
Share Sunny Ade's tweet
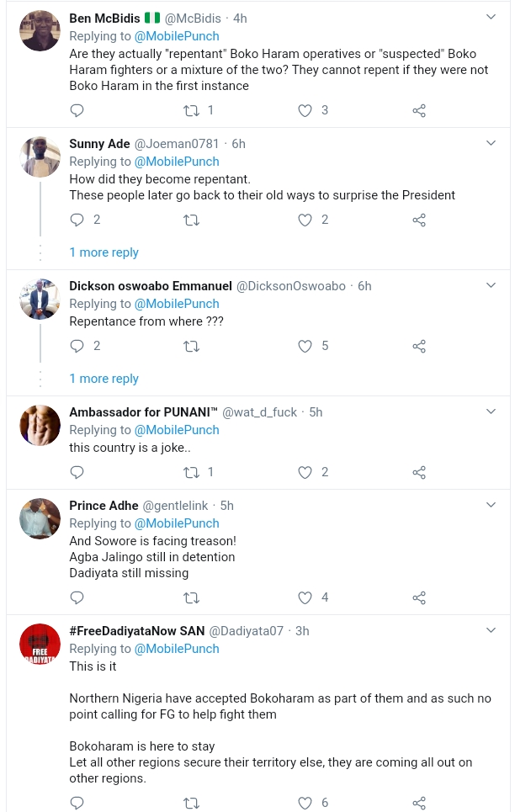(419, 220)
